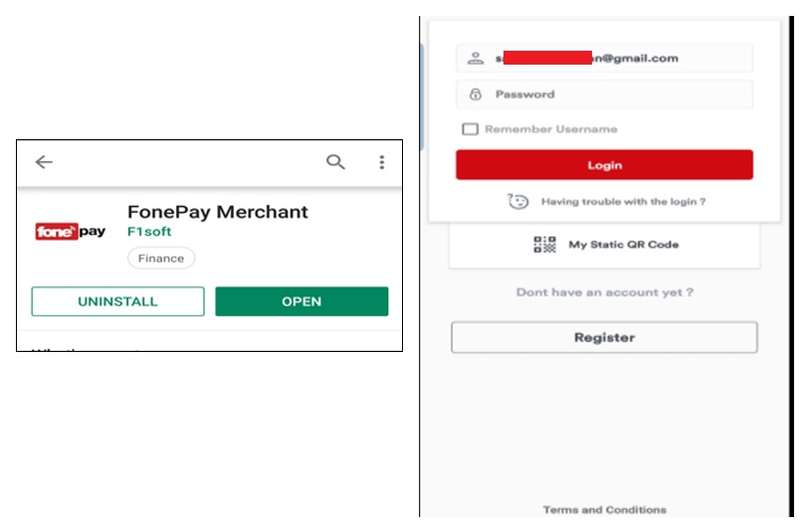Tap the back arrow in Play Store
This screenshot has width=807, height=532.
(44, 162)
